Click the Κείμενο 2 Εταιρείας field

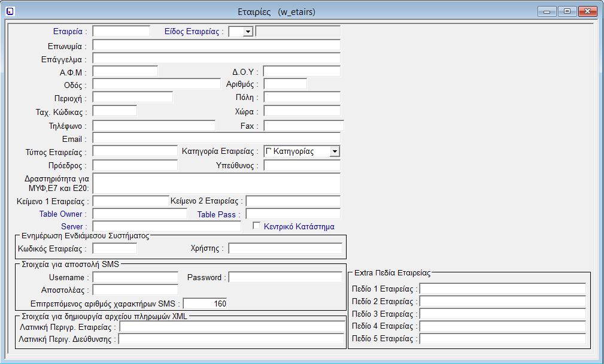tap(293, 201)
